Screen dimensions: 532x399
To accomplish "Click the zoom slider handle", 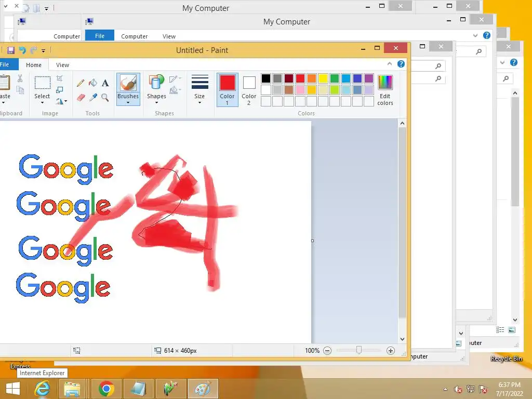I will click(359, 350).
